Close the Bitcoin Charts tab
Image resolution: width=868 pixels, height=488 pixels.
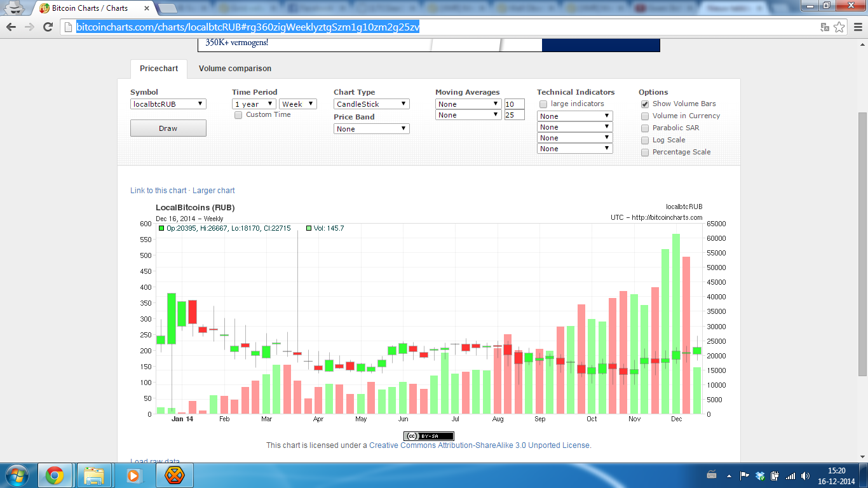tap(146, 8)
